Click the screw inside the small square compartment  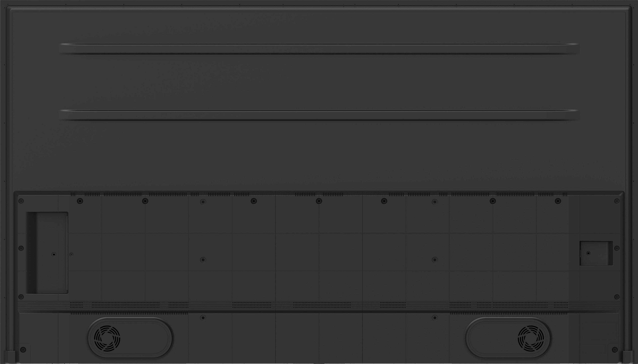coord(588,253)
